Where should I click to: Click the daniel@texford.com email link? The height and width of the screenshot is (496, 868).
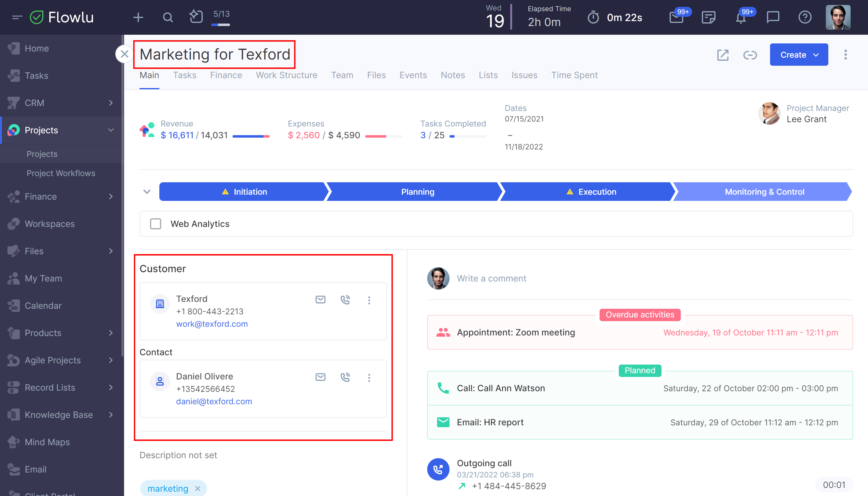[214, 401]
